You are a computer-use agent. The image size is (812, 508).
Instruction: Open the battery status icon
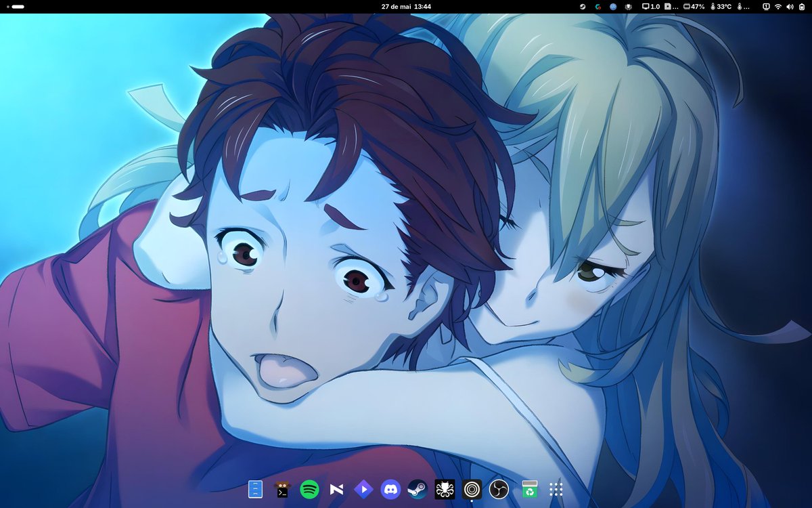click(x=802, y=7)
